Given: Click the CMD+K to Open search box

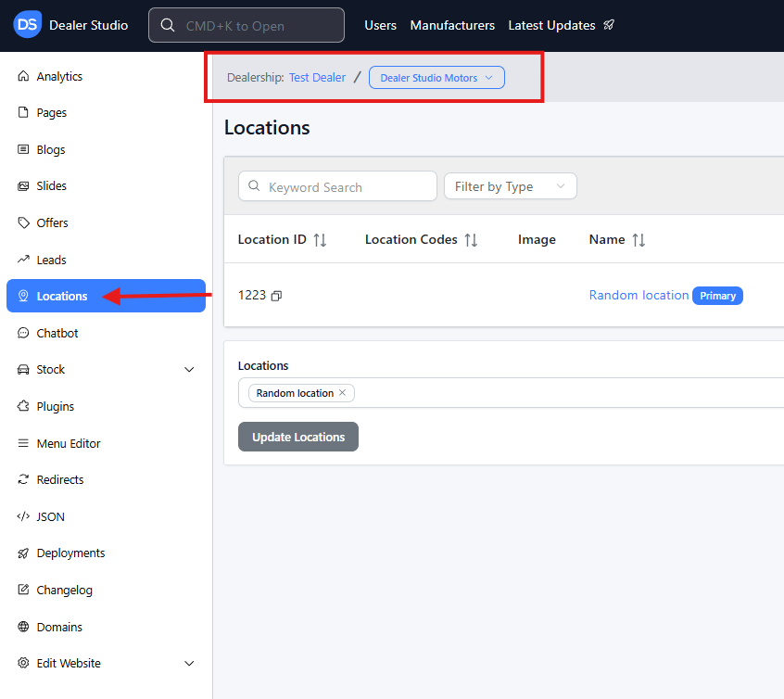Looking at the screenshot, I should point(247,25).
